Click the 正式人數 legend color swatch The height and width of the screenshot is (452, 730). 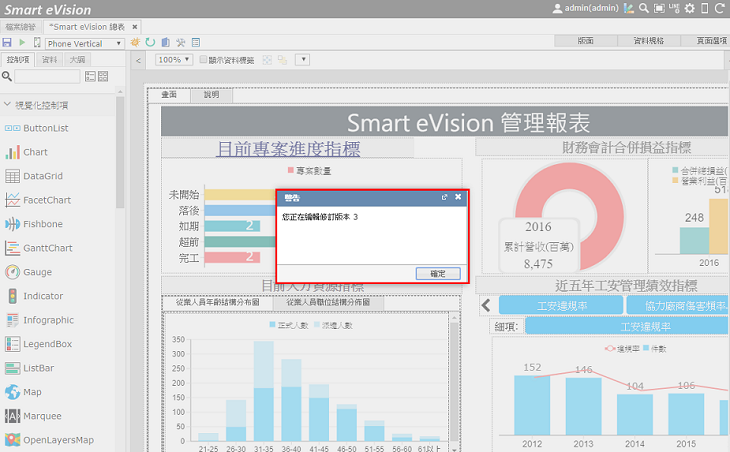click(x=272, y=324)
